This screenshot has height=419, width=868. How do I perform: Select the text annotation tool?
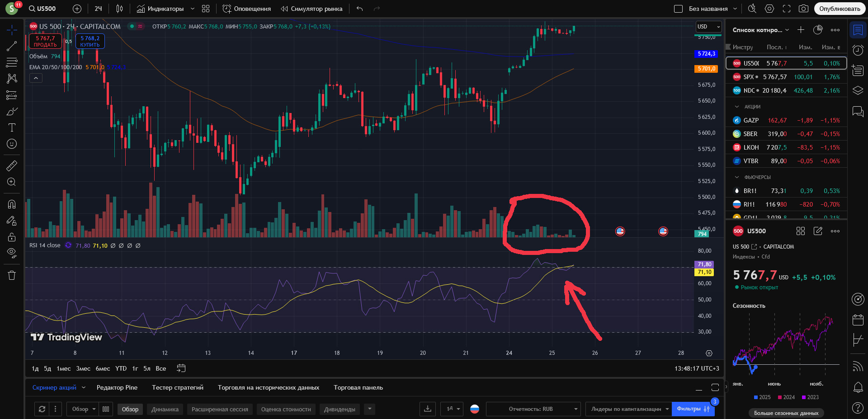coord(12,127)
